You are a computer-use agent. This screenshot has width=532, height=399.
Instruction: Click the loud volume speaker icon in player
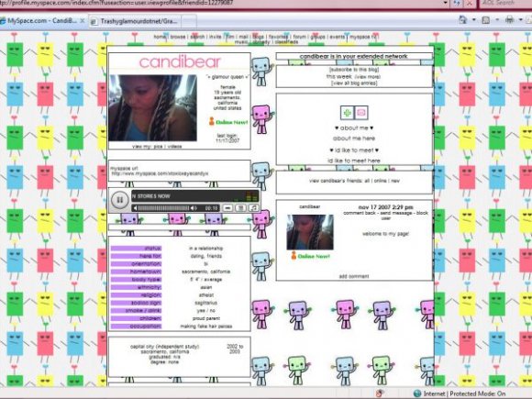pyautogui.click(x=194, y=208)
